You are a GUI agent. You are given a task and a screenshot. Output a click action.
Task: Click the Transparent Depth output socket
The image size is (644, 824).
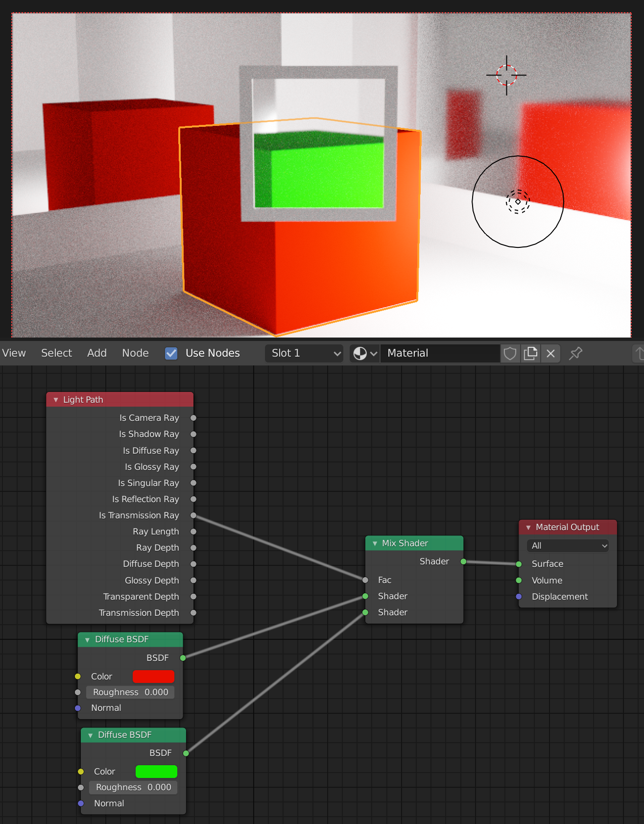pyautogui.click(x=193, y=597)
